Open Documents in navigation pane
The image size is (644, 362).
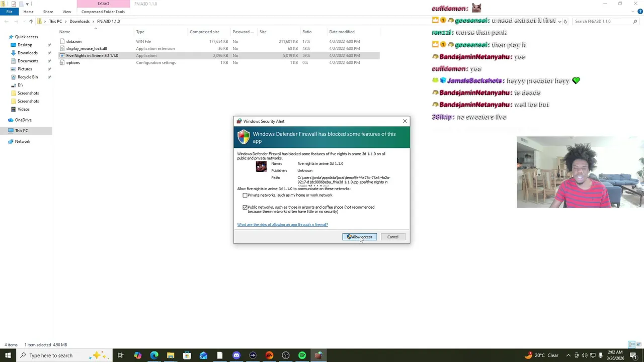pyautogui.click(x=28, y=61)
